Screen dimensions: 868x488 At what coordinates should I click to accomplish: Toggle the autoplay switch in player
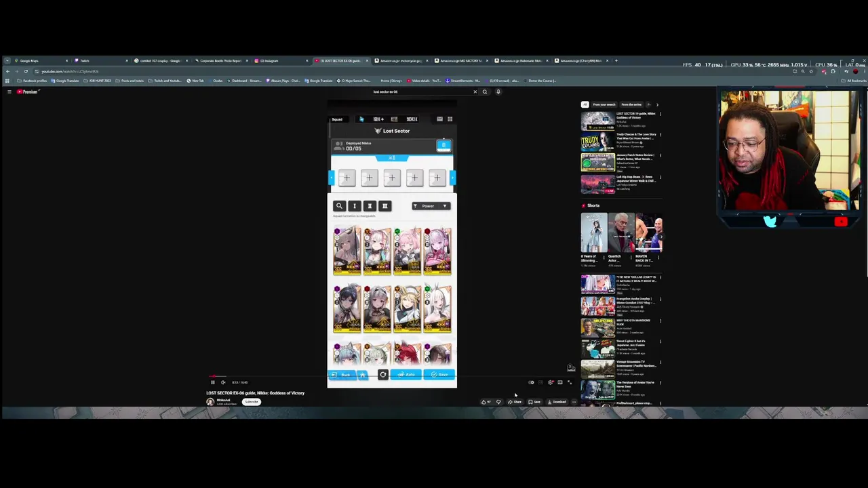point(531,382)
